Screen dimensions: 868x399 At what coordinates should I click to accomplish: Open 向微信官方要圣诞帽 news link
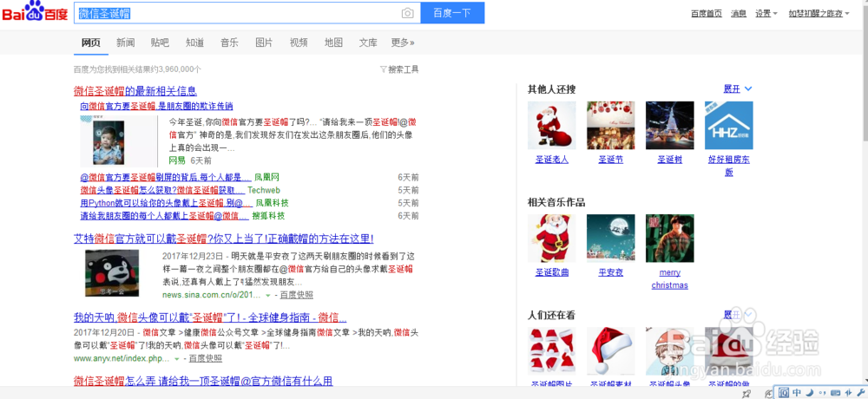click(x=156, y=106)
